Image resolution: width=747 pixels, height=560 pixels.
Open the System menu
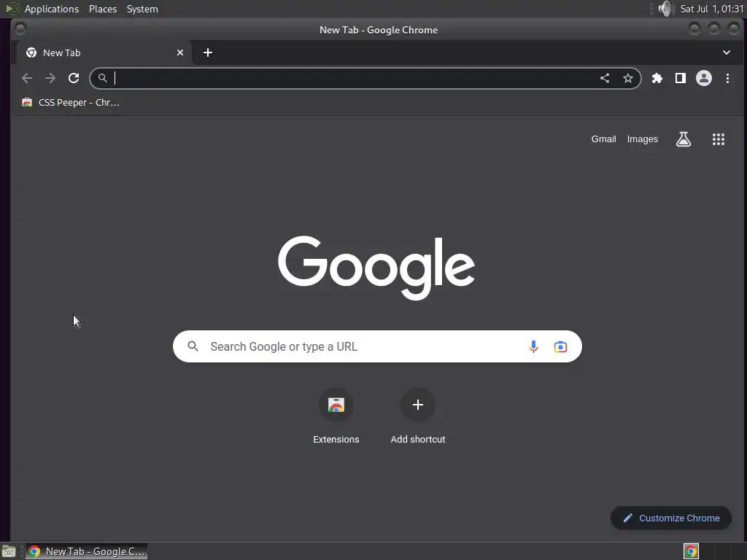coord(142,9)
